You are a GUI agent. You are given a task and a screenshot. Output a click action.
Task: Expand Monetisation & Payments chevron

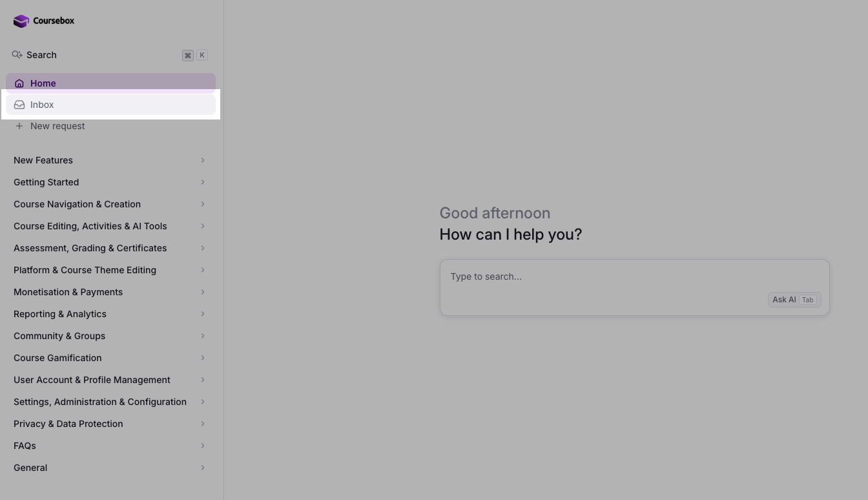(203, 292)
